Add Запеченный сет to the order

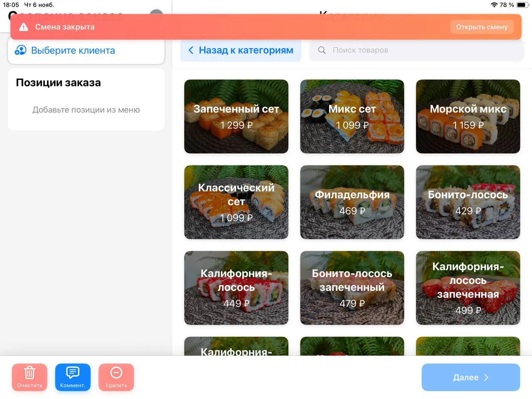coord(236,116)
